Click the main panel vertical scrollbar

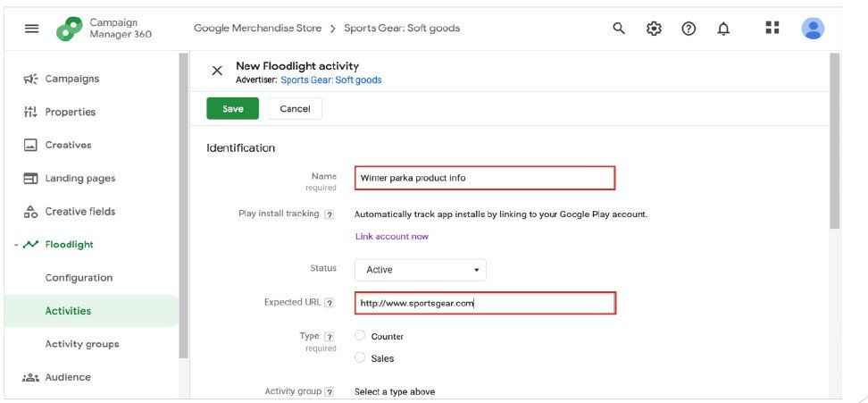point(835,141)
